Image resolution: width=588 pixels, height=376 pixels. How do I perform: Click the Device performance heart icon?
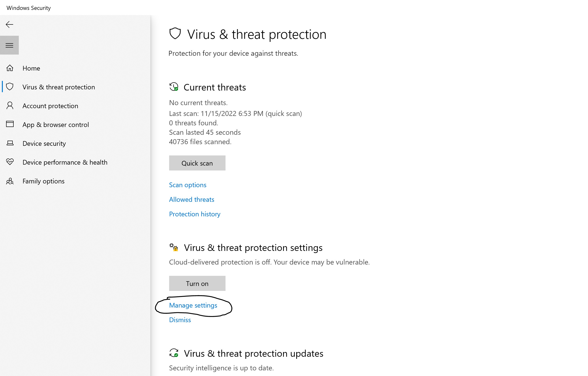click(x=10, y=162)
